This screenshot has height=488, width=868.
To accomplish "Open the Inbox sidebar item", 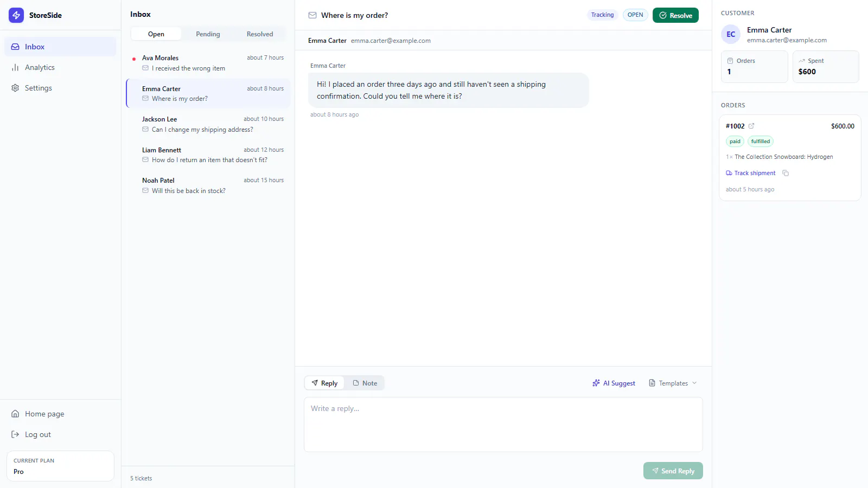I will pyautogui.click(x=60, y=47).
